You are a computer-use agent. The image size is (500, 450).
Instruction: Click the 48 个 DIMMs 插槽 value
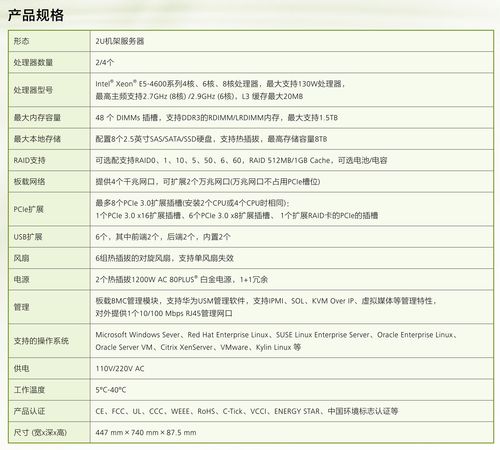217,117
